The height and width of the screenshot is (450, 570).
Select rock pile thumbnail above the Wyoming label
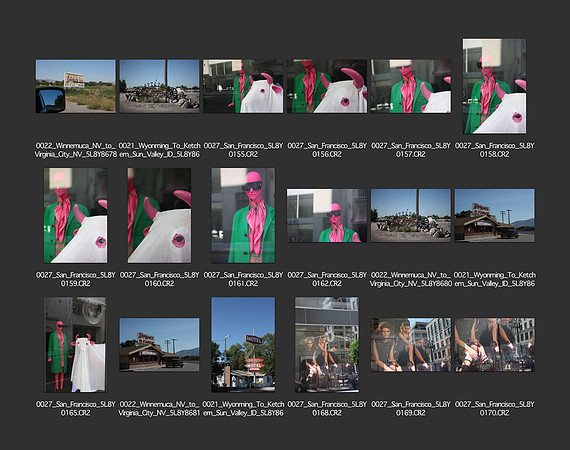tap(159, 86)
